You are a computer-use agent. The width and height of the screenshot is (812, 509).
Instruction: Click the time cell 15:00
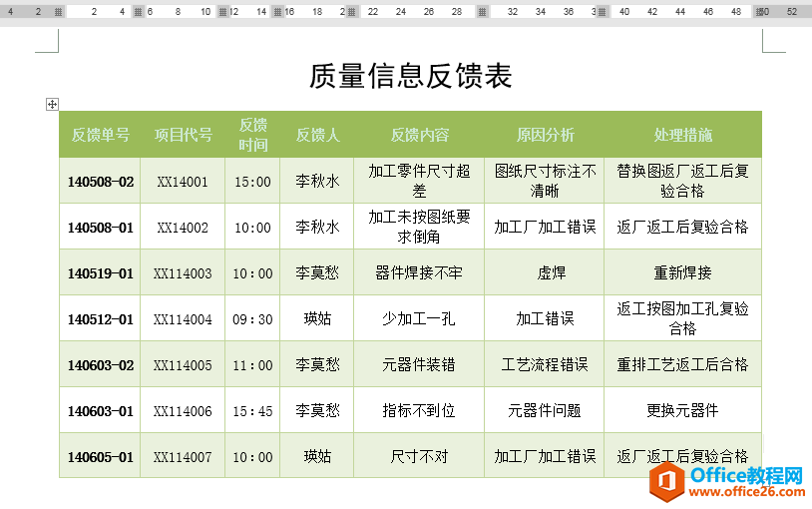(252, 182)
